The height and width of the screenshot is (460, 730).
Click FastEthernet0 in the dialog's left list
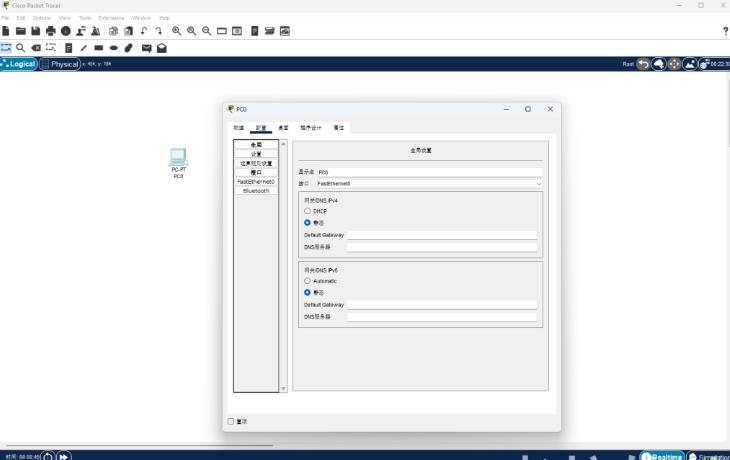(x=256, y=182)
